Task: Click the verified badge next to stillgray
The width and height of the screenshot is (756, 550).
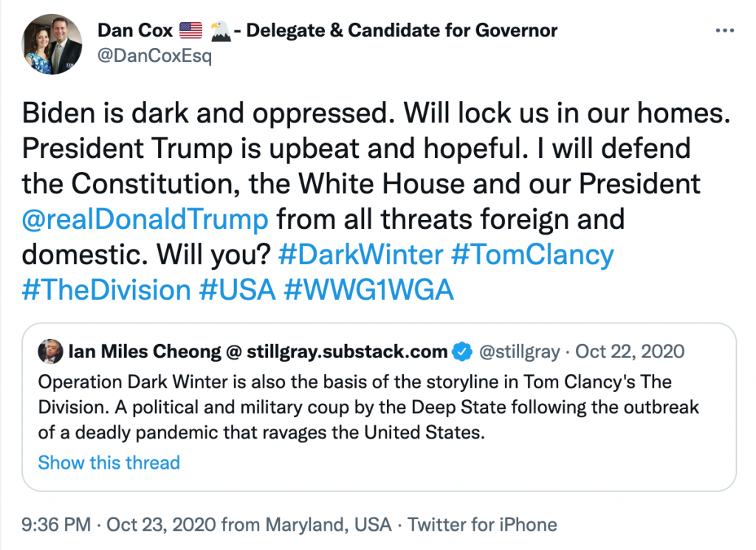Action: [x=462, y=351]
